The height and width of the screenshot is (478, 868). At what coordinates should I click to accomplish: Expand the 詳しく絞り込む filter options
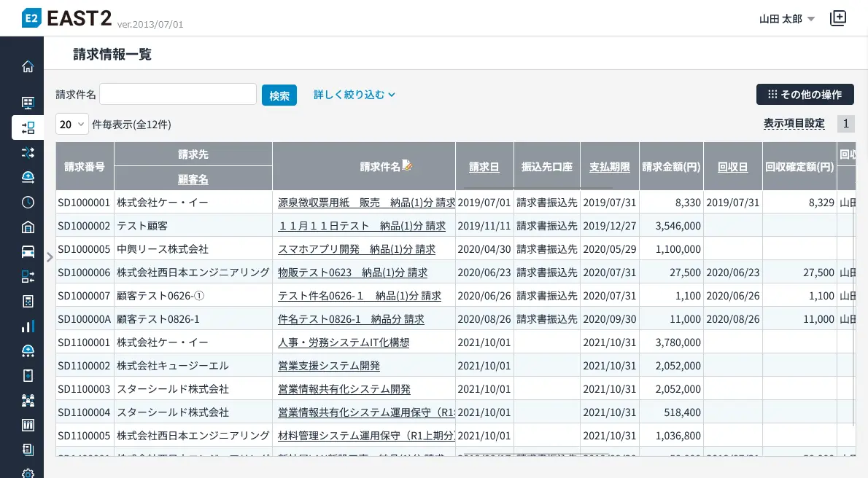(x=354, y=95)
